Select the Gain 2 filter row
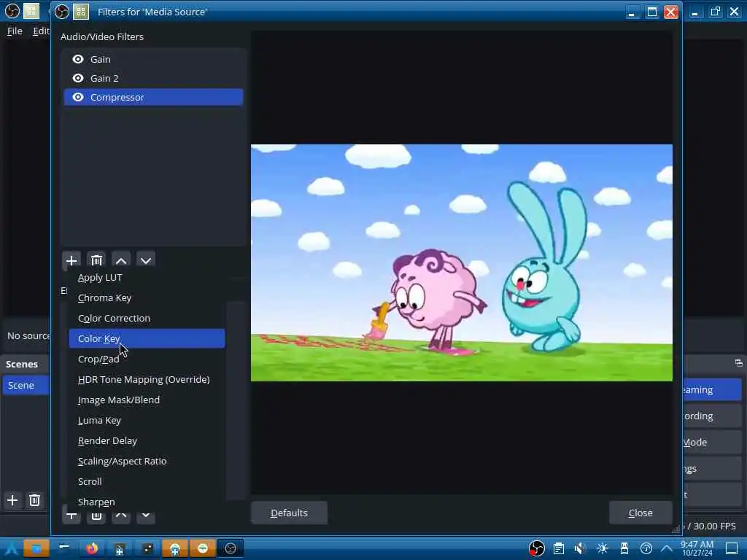This screenshot has height=560, width=747. pyautogui.click(x=153, y=78)
